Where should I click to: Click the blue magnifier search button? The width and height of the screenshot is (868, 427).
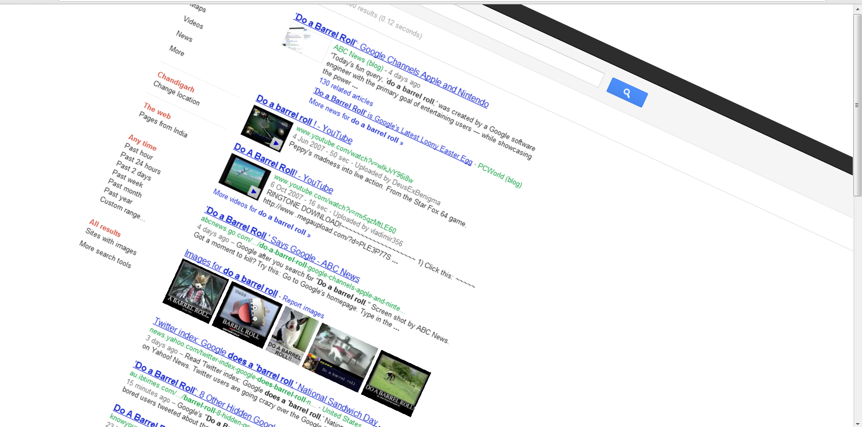pyautogui.click(x=627, y=93)
